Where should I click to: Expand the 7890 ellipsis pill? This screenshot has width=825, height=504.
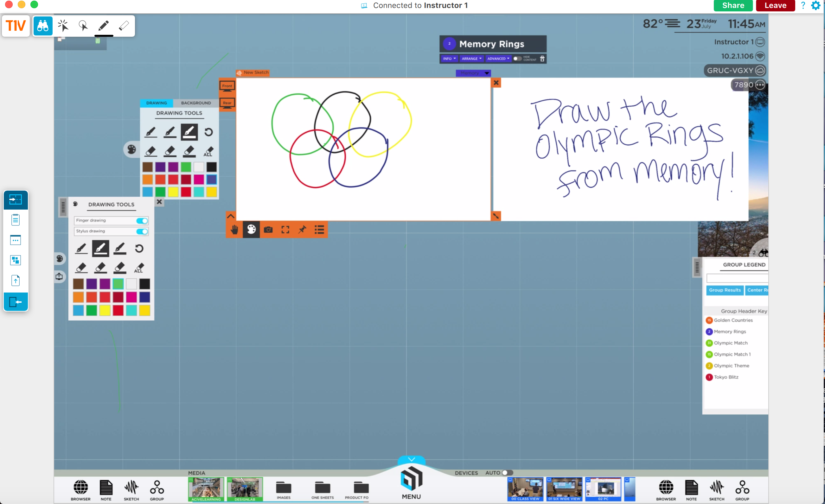coord(749,85)
